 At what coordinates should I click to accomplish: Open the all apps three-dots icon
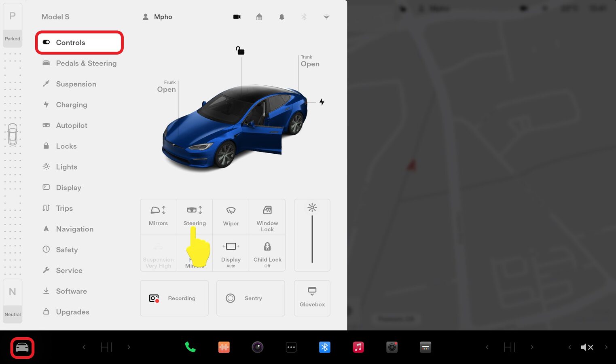coord(291,347)
